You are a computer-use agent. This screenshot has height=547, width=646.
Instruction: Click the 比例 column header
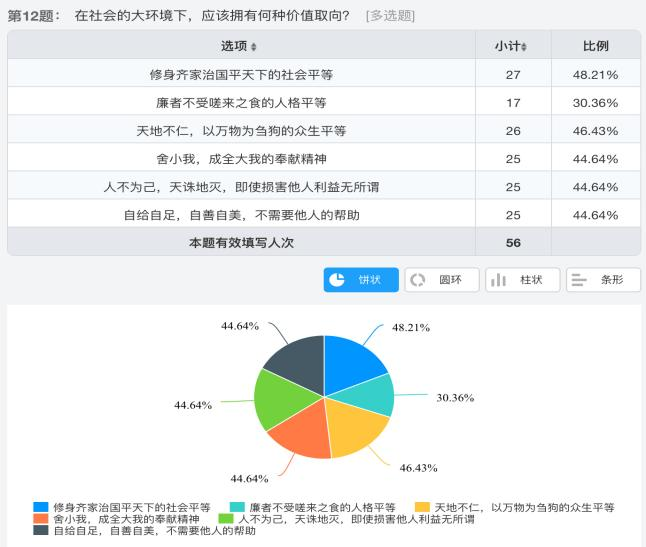pos(596,46)
